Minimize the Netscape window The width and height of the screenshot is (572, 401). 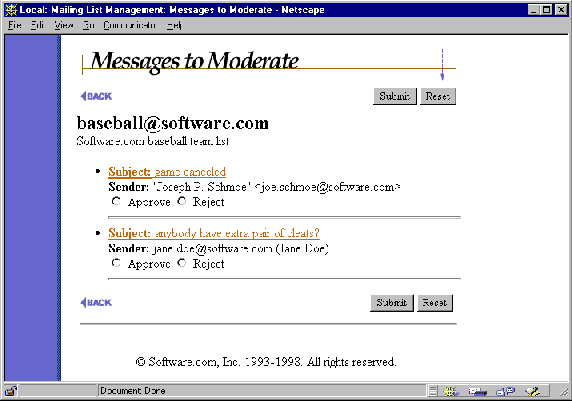[534, 10]
